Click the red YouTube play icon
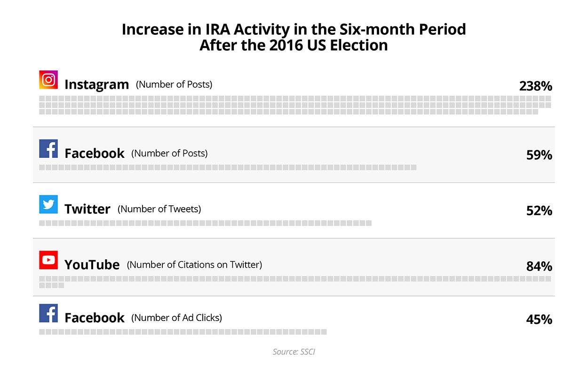 (48, 260)
